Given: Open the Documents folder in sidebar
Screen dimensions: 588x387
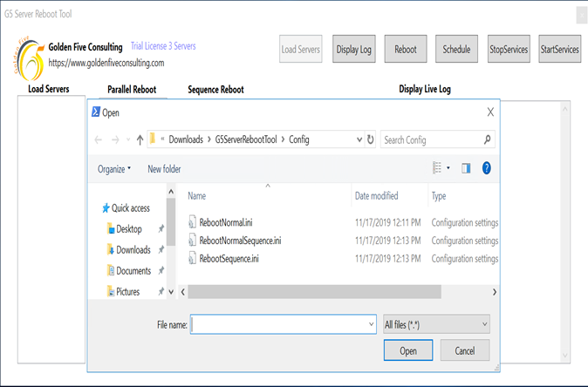Looking at the screenshot, I should pos(133,271).
